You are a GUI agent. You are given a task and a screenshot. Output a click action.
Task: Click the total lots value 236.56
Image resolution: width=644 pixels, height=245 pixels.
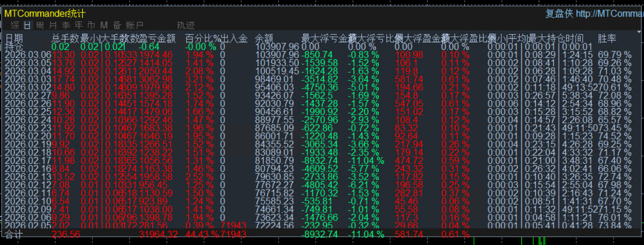point(66,234)
